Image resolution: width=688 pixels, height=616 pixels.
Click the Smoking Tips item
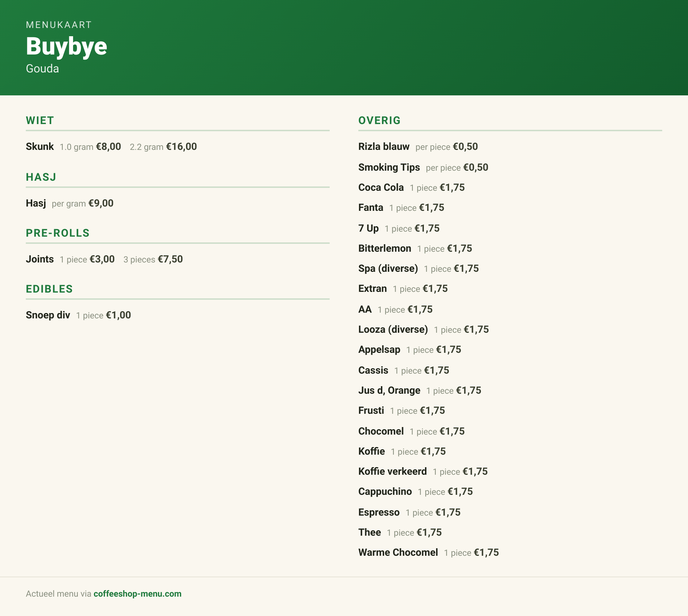click(x=389, y=167)
